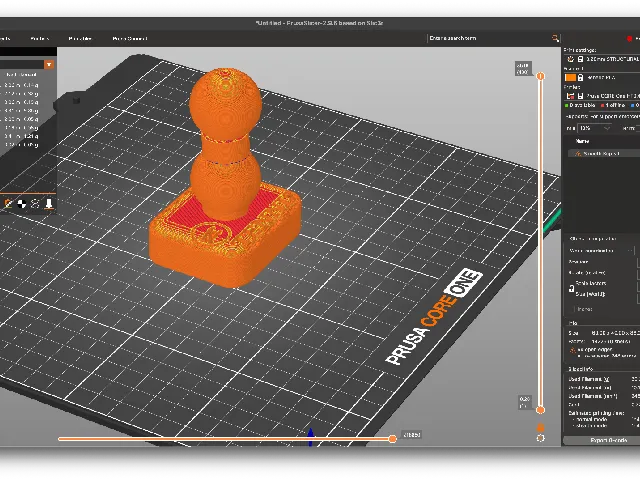Toggle the scale proportion lock icon
Image resolution: width=640 pixels, height=480 pixels.
(x=571, y=289)
